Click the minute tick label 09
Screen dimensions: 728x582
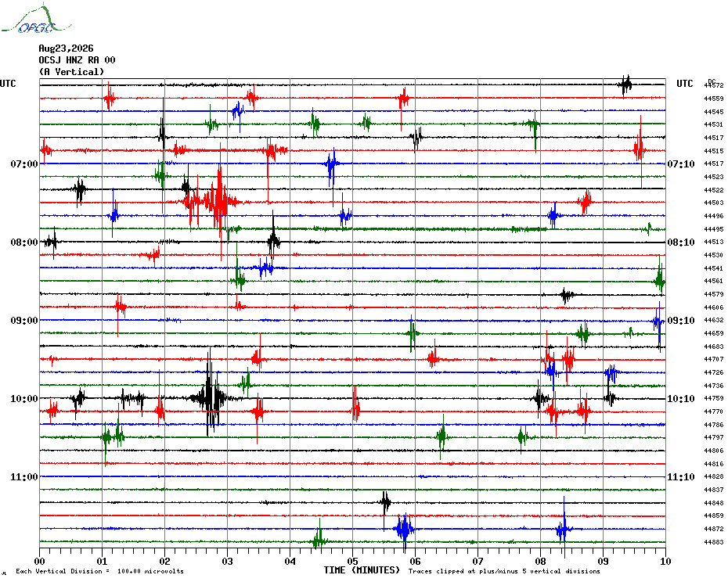pos(603,561)
